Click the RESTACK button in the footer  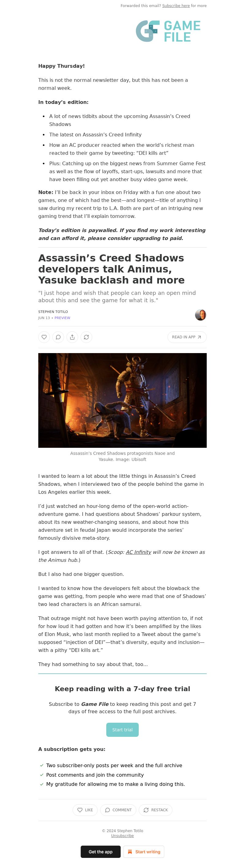tap(156, 810)
